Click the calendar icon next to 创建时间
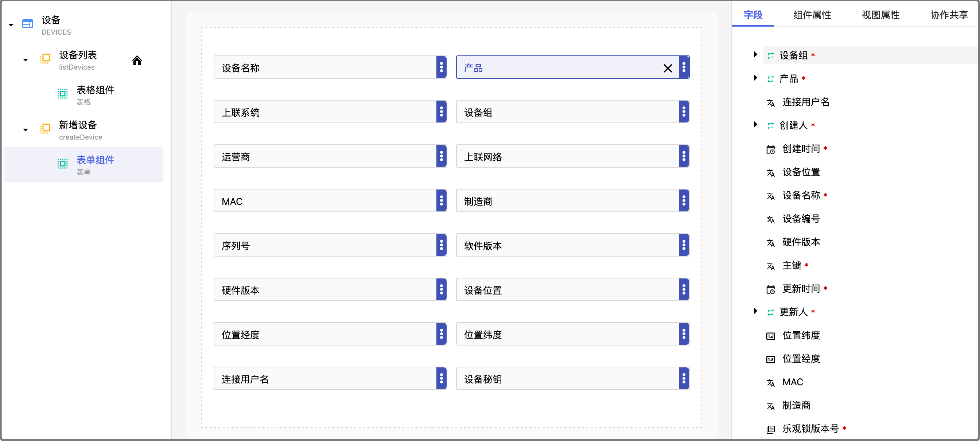Viewport: 980px width, 441px height. 770,149
